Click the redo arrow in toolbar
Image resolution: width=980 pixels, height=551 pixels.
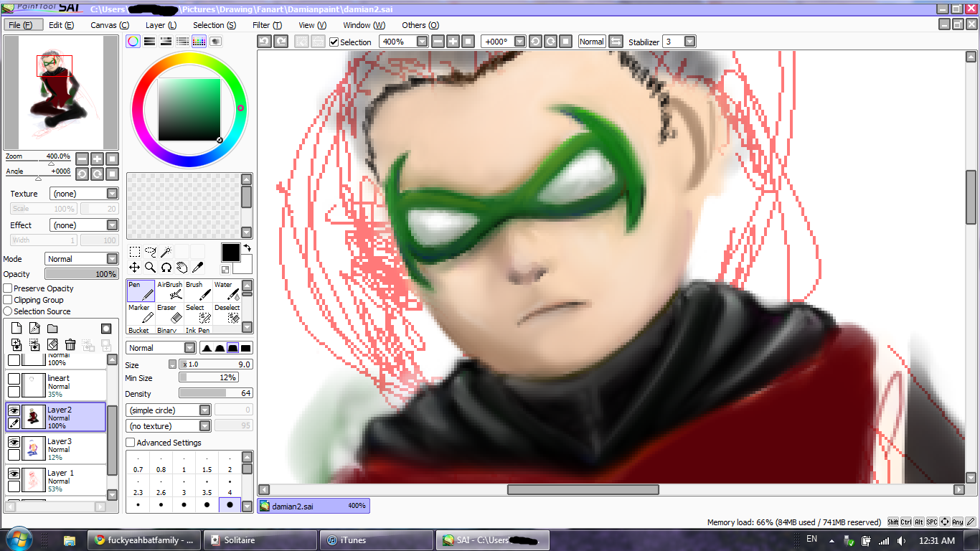[281, 42]
